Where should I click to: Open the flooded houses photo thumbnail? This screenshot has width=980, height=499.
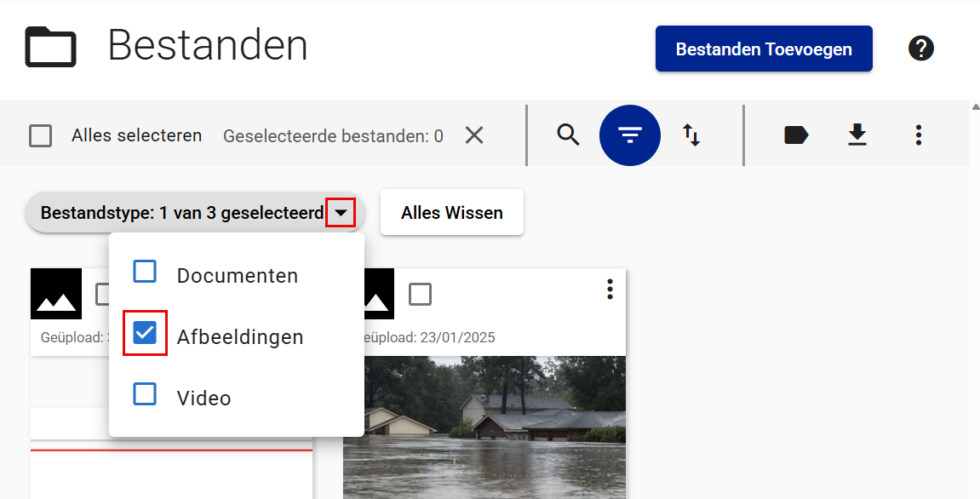484,426
